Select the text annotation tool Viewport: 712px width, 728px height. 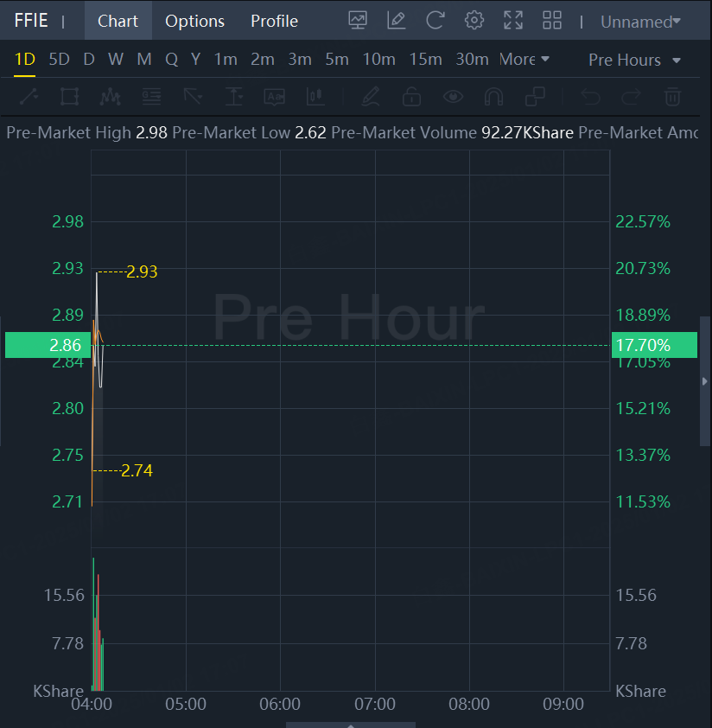tap(274, 97)
